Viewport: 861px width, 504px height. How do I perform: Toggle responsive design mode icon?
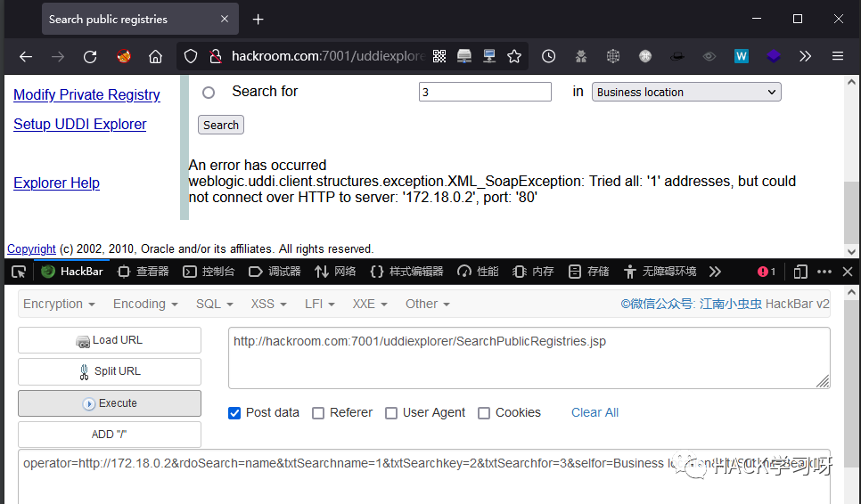800,272
